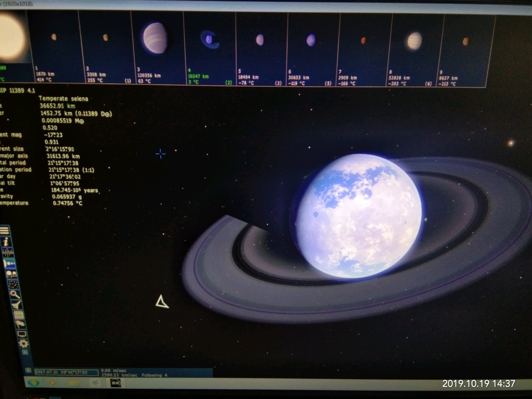
Task: Open the star browser observatory icon
Action: tap(12, 274)
